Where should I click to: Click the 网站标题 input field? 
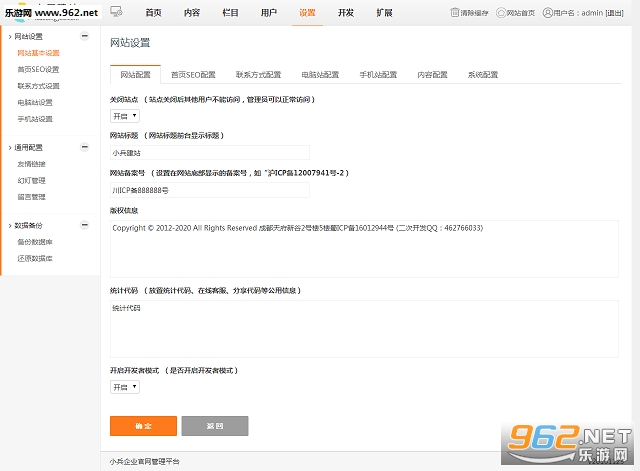pyautogui.click(x=210, y=153)
